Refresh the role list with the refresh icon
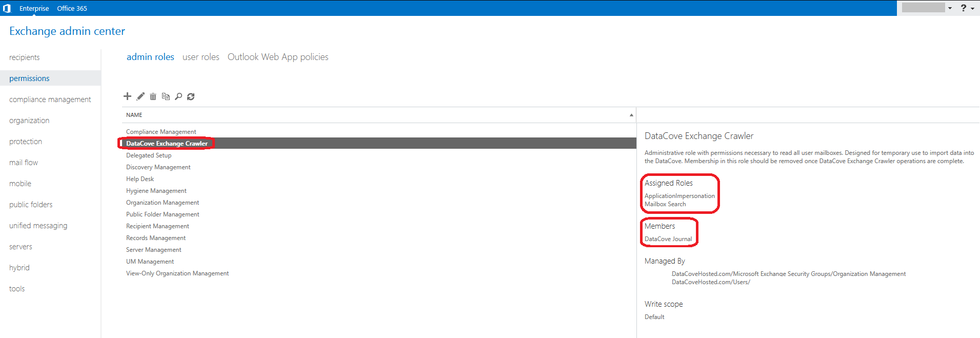980x338 pixels. [x=191, y=96]
